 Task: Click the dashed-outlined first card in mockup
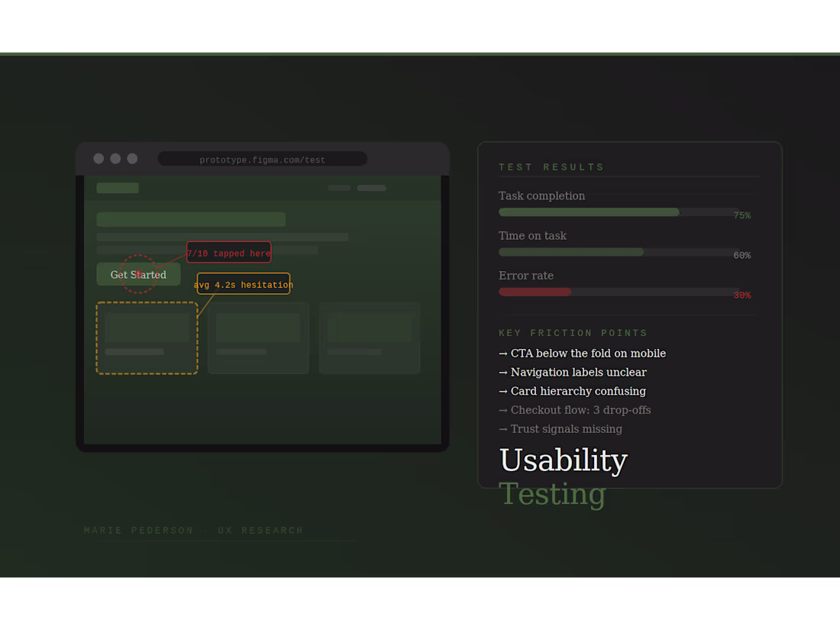pos(147,338)
